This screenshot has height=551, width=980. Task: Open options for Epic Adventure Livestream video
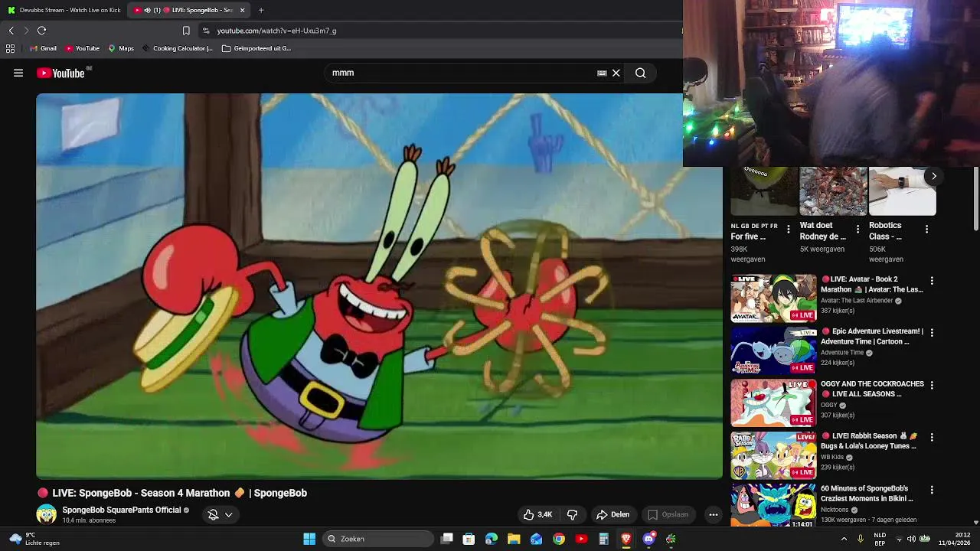click(x=932, y=333)
